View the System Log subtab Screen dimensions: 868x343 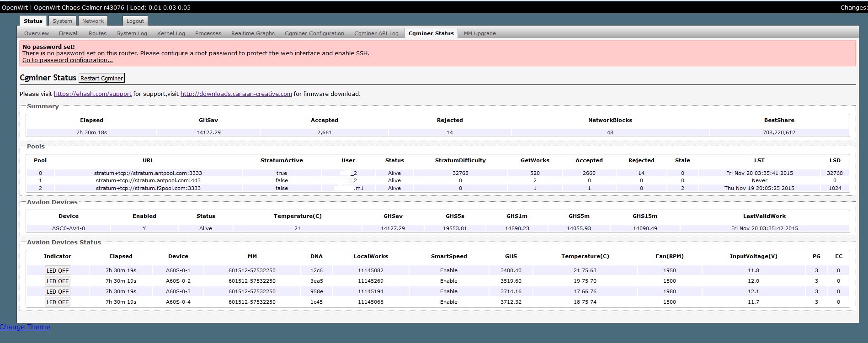tap(132, 33)
